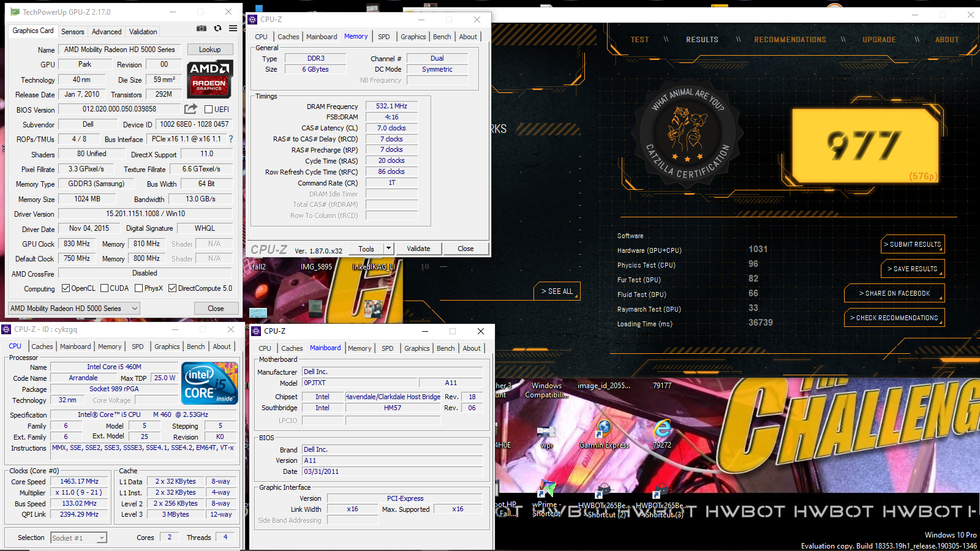Image resolution: width=980 pixels, height=551 pixels.
Task: Open the Garmin Express desktop icon
Action: (x=604, y=435)
